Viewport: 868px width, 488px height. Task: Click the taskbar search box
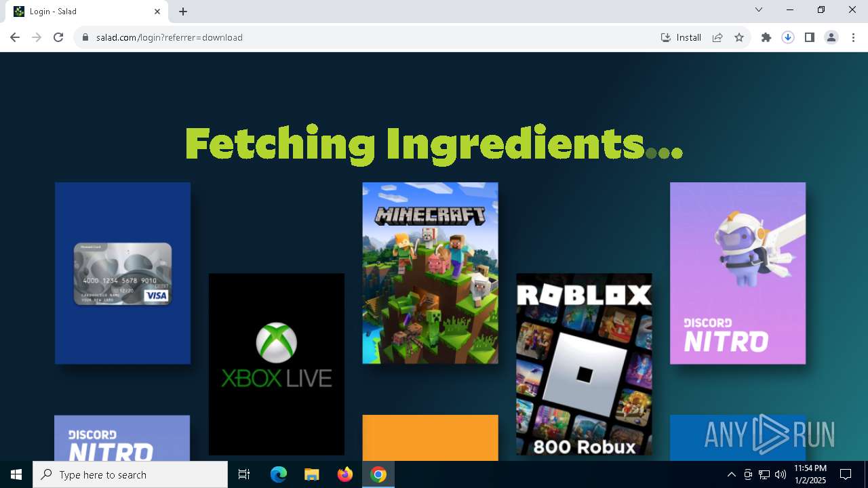[130, 474]
